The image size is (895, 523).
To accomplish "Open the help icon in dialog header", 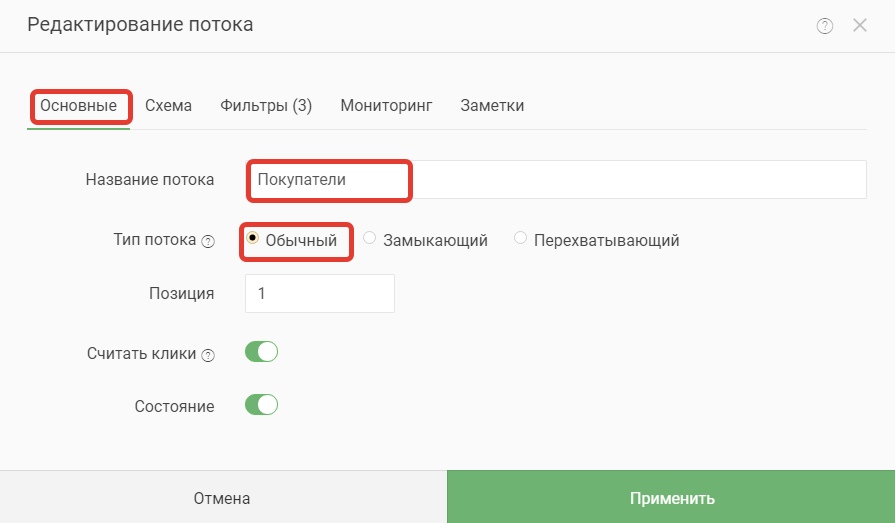I will click(x=824, y=26).
